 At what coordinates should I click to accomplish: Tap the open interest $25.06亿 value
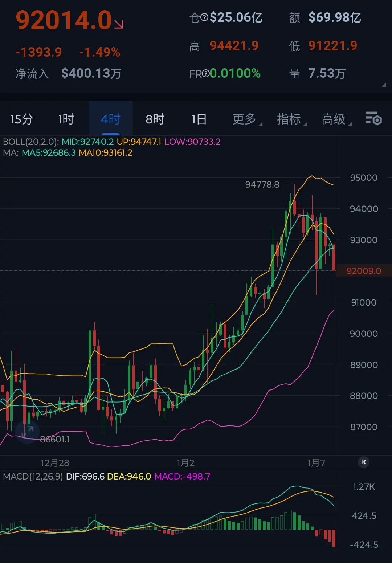coord(236,17)
